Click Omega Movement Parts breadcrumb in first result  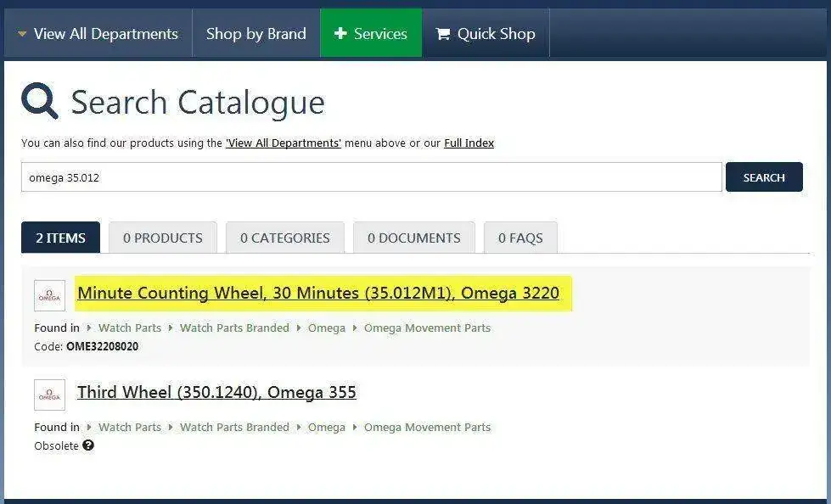pos(427,328)
